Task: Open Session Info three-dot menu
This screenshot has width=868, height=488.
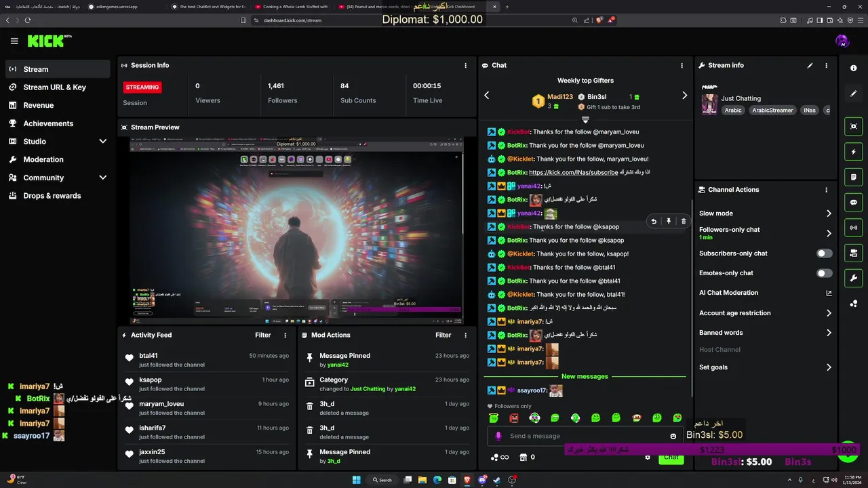Action: pyautogui.click(x=465, y=66)
